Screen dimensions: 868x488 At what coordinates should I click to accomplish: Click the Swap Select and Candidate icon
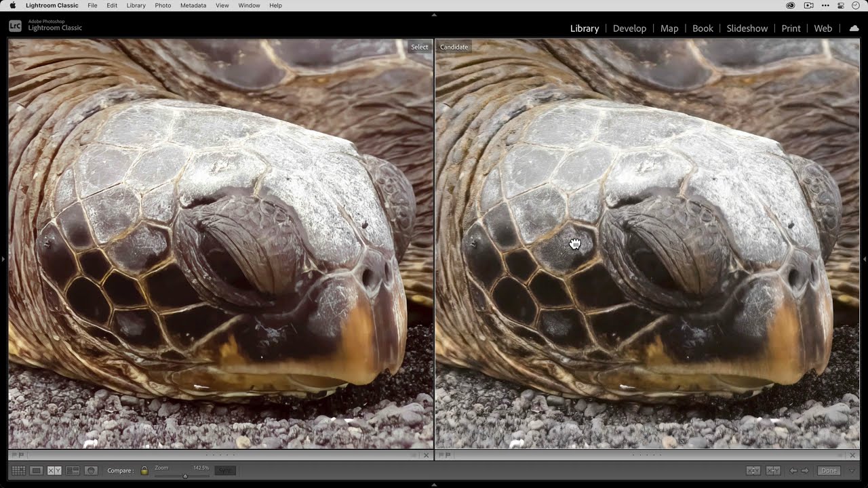(x=753, y=470)
